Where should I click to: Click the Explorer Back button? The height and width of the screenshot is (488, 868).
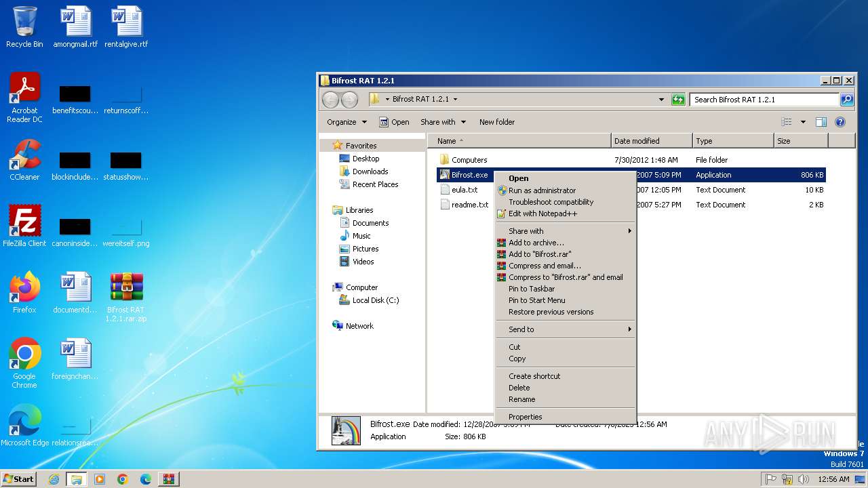pyautogui.click(x=330, y=100)
